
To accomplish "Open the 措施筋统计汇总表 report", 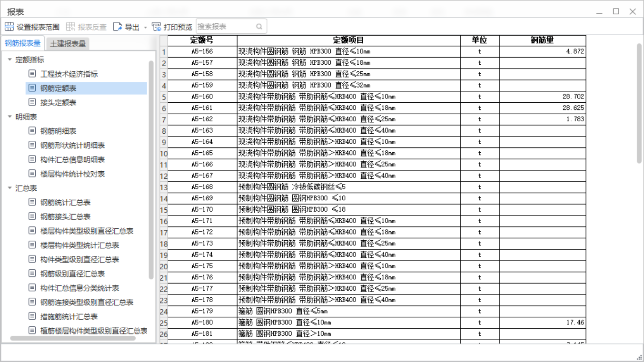I will 69,316.
